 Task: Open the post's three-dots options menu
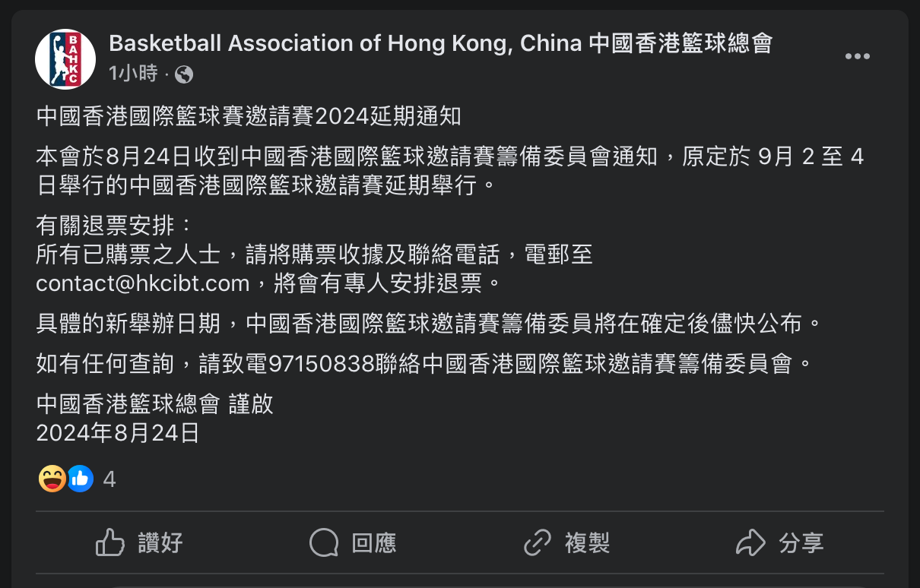click(x=858, y=57)
